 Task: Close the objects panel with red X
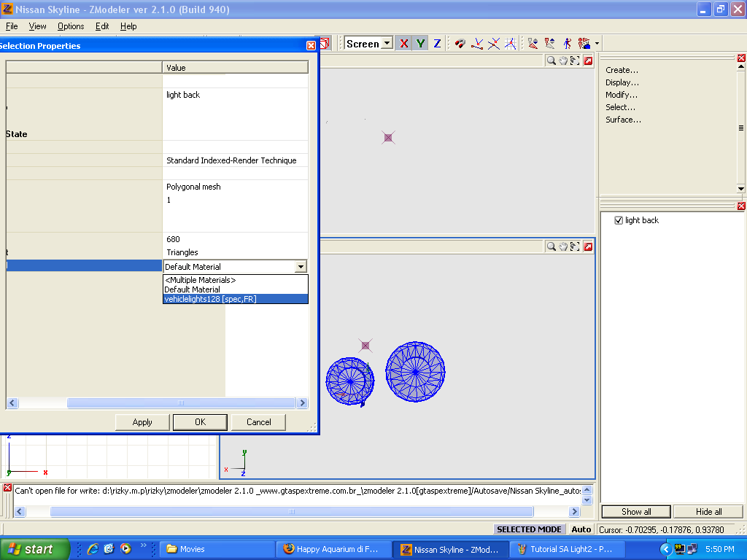pyautogui.click(x=741, y=206)
